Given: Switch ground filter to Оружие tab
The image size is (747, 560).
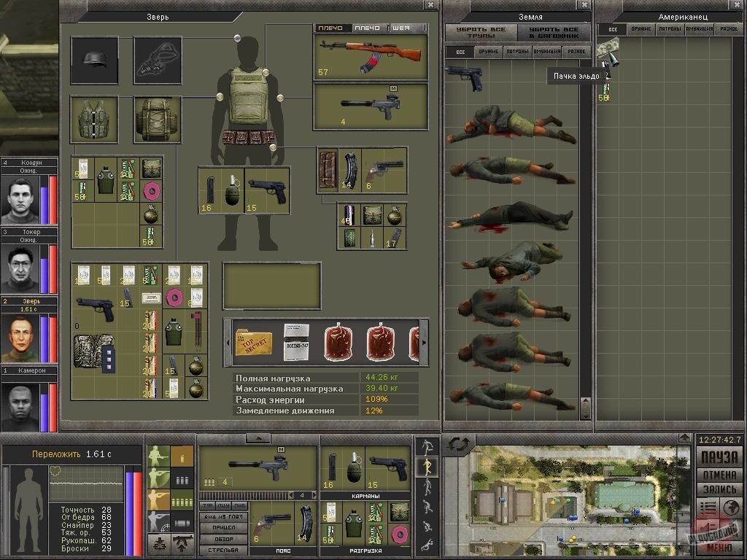Looking at the screenshot, I should [488, 52].
